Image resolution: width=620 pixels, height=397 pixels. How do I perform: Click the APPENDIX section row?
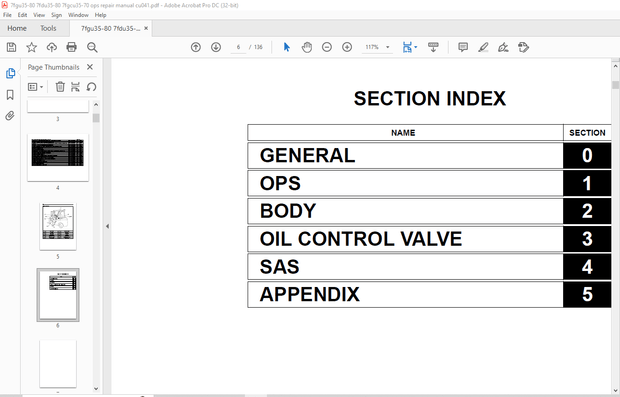(x=429, y=294)
